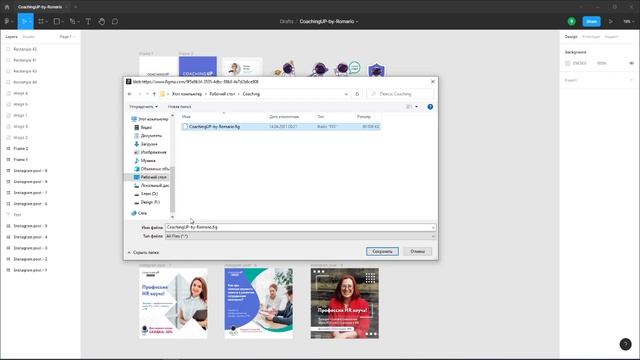Switch to the Inspect tab
This screenshot has width=640, height=360.
coord(611,37)
